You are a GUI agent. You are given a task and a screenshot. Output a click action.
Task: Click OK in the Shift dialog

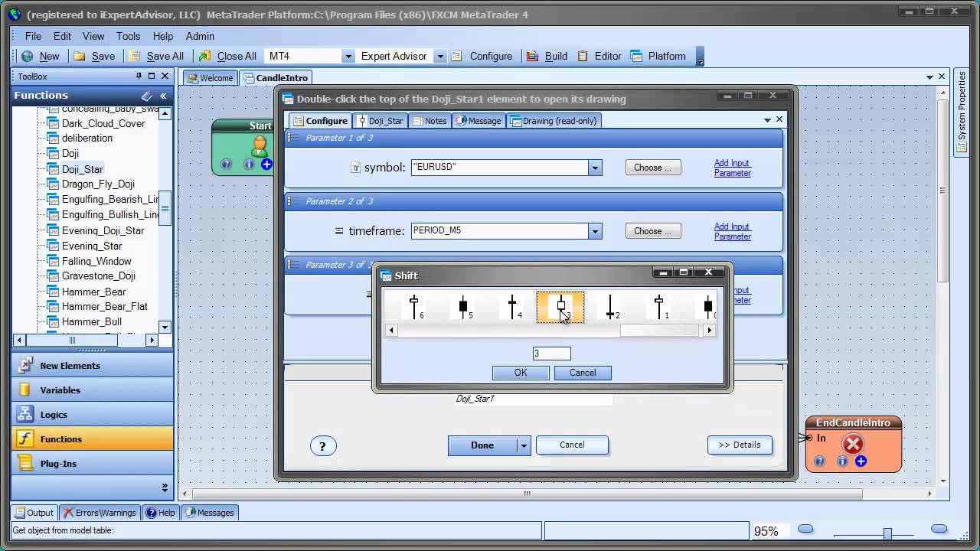click(521, 373)
